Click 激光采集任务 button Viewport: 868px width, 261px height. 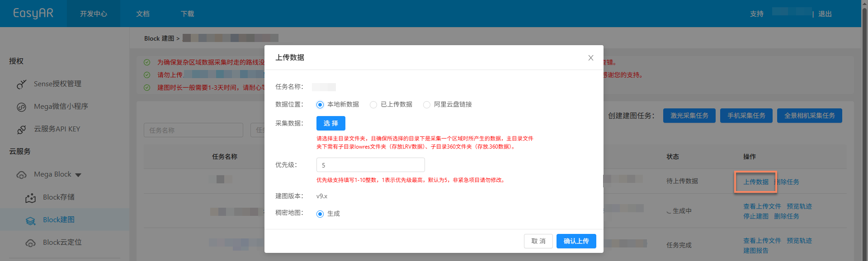coord(689,116)
